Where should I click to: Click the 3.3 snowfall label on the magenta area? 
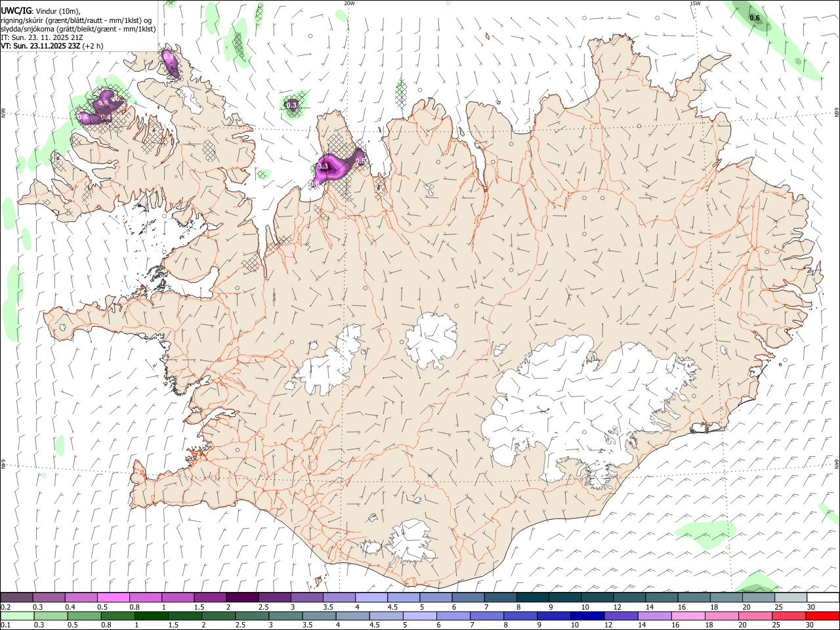coord(323,167)
